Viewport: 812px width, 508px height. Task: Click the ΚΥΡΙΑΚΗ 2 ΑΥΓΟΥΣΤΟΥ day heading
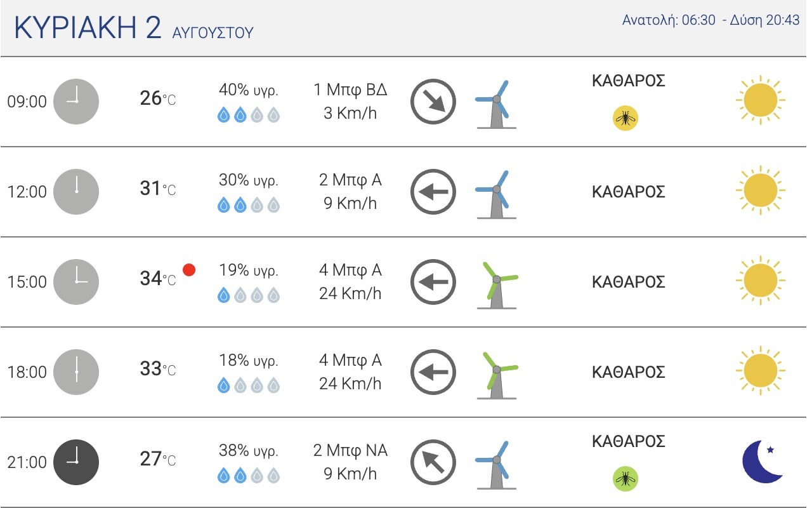pyautogui.click(x=133, y=29)
